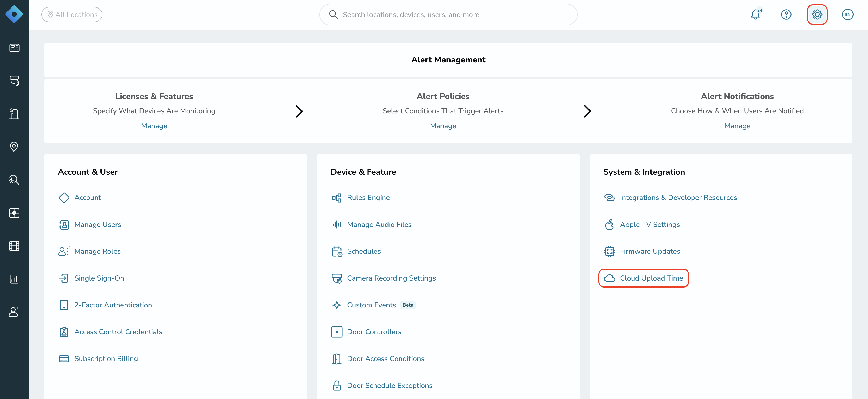Click the magnifier icon in search bar

[333, 14]
